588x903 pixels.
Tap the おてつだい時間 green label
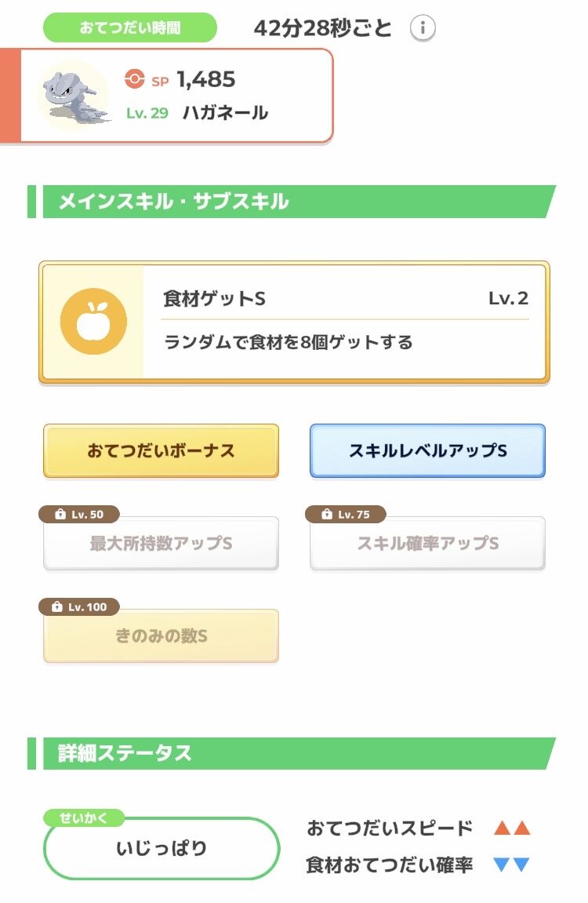(x=130, y=27)
